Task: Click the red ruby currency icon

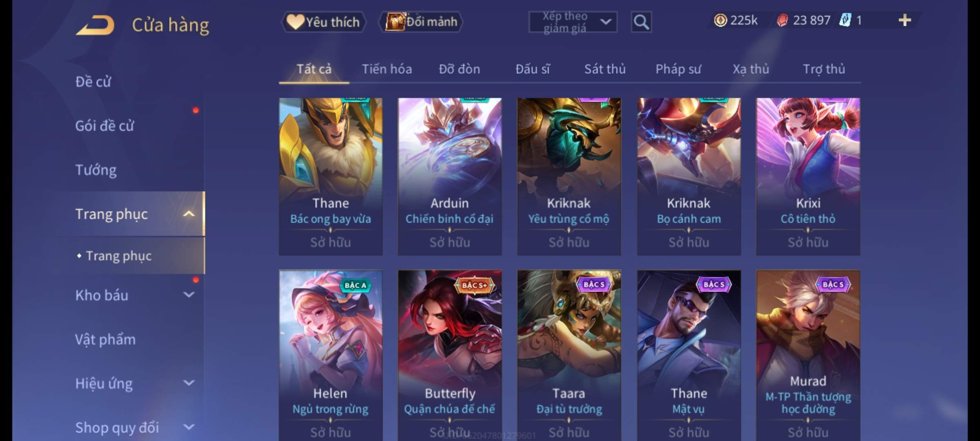Action: (x=782, y=20)
